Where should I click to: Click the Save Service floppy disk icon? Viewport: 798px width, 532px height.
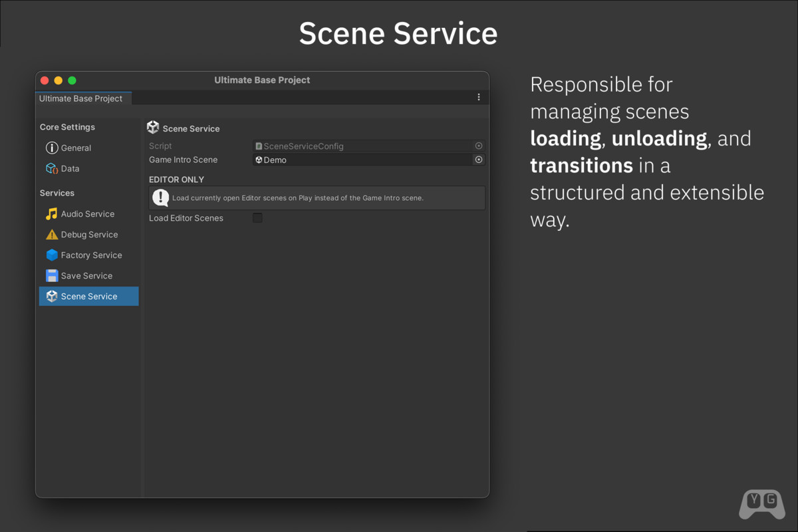52,276
